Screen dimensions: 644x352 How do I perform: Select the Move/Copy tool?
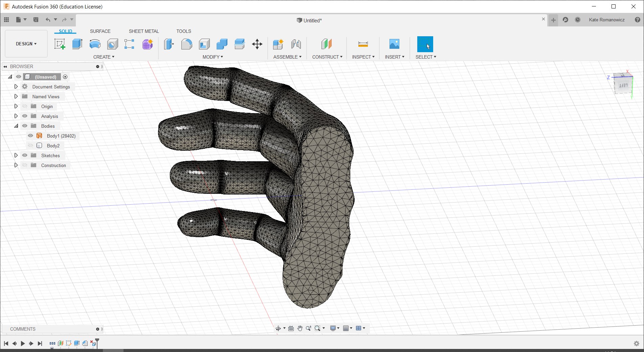pyautogui.click(x=257, y=44)
